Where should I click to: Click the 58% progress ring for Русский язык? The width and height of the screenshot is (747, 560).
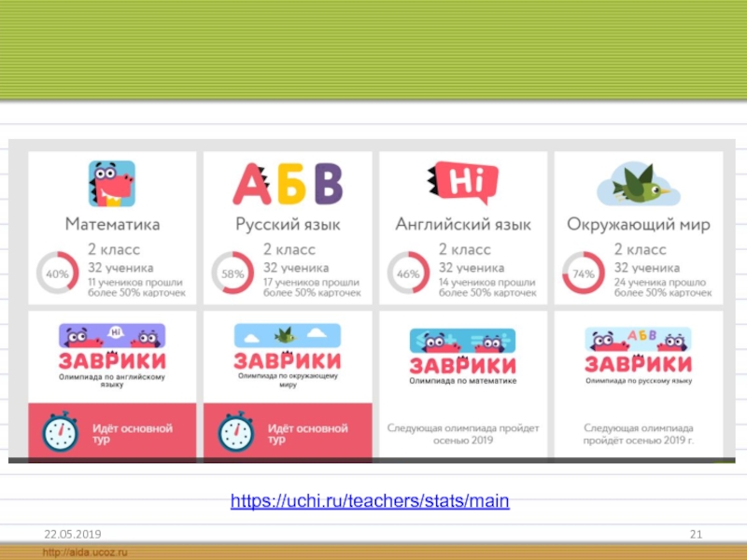[x=233, y=273]
